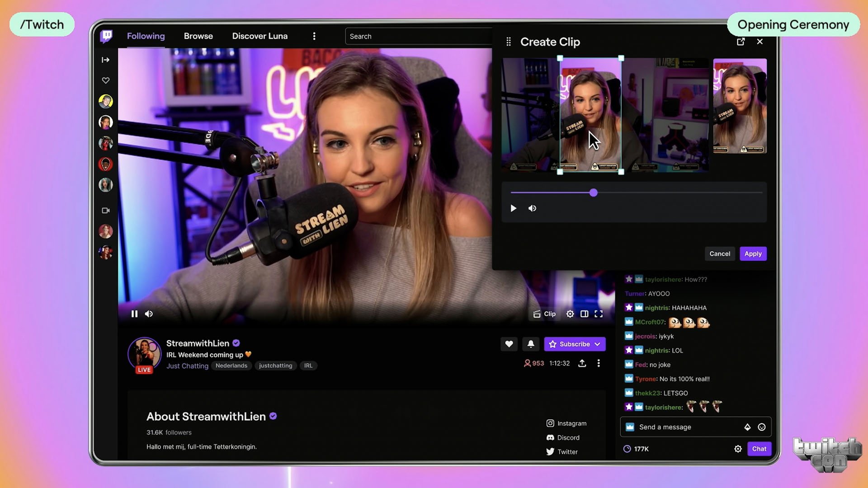Toggle follow heart button for the channel
Image resolution: width=868 pixels, height=488 pixels.
click(x=509, y=344)
